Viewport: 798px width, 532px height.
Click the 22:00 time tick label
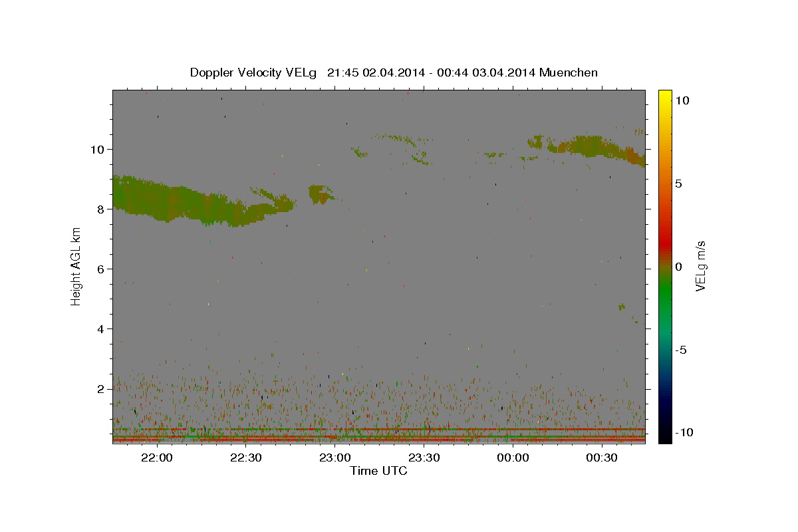(156, 458)
